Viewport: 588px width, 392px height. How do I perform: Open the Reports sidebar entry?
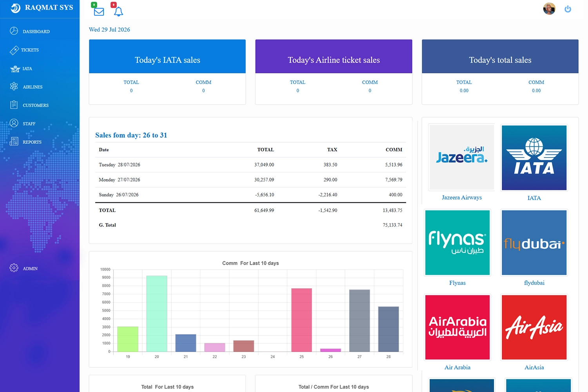pos(32,142)
